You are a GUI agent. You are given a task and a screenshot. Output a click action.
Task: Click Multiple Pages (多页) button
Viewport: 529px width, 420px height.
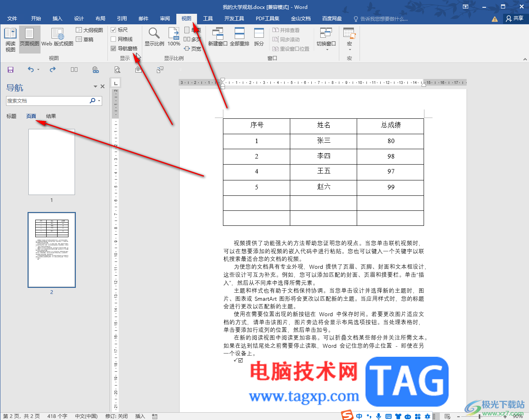click(193, 39)
